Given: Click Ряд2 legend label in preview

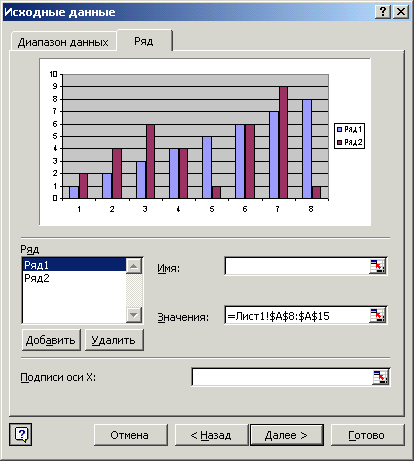Looking at the screenshot, I should 353,142.
